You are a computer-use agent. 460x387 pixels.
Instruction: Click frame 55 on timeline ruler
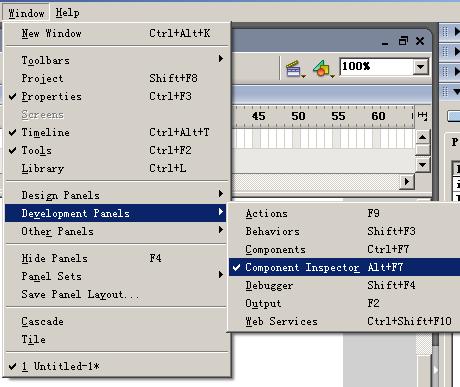click(338, 116)
